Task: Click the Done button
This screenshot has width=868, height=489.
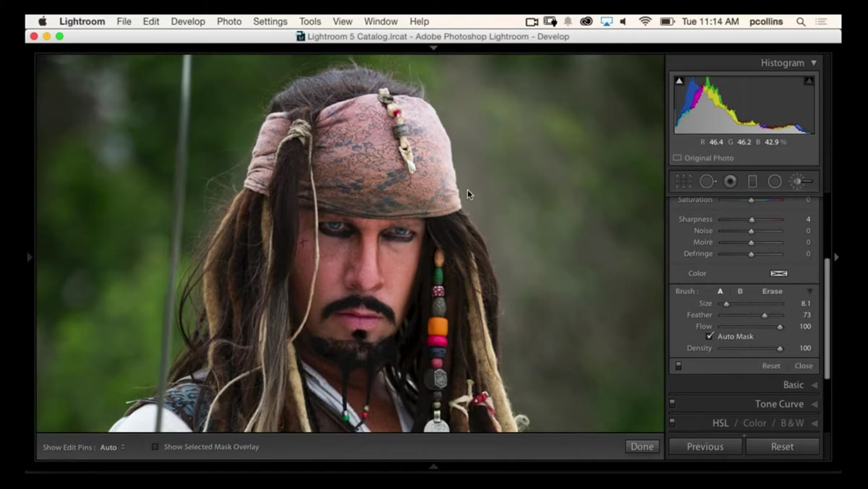Action: (x=642, y=447)
